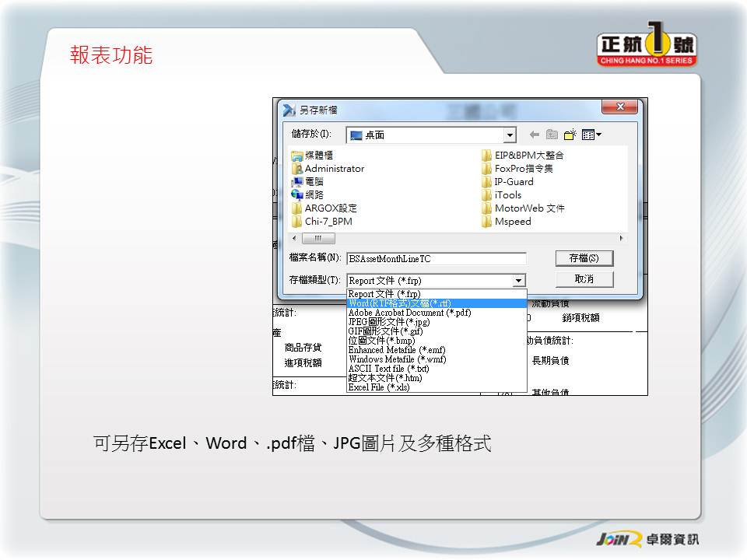Choose Adobe Acrobat Document (*.pdf) format
747x560 pixels.
point(409,313)
